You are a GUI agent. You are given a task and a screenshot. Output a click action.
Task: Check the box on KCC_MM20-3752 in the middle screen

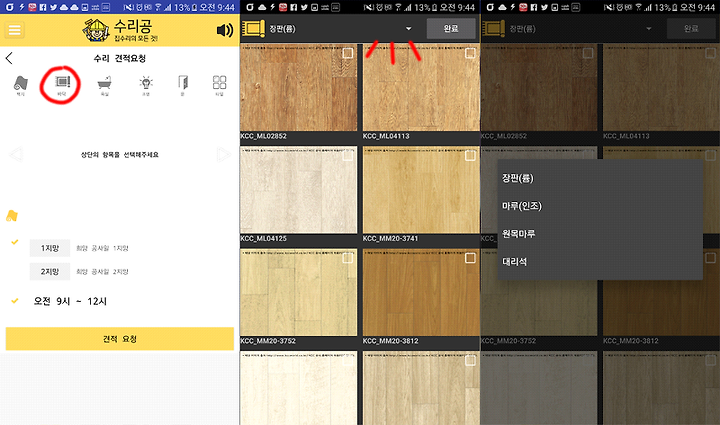click(348, 258)
